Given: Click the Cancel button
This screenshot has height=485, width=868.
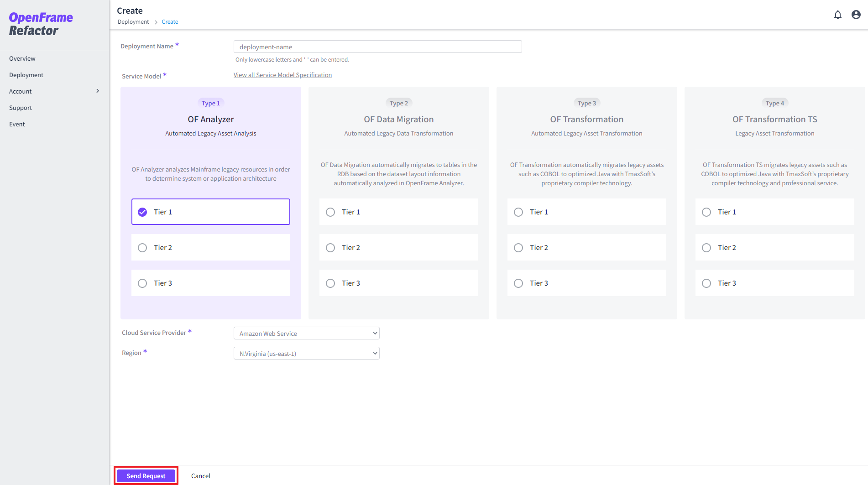Looking at the screenshot, I should pyautogui.click(x=200, y=476).
